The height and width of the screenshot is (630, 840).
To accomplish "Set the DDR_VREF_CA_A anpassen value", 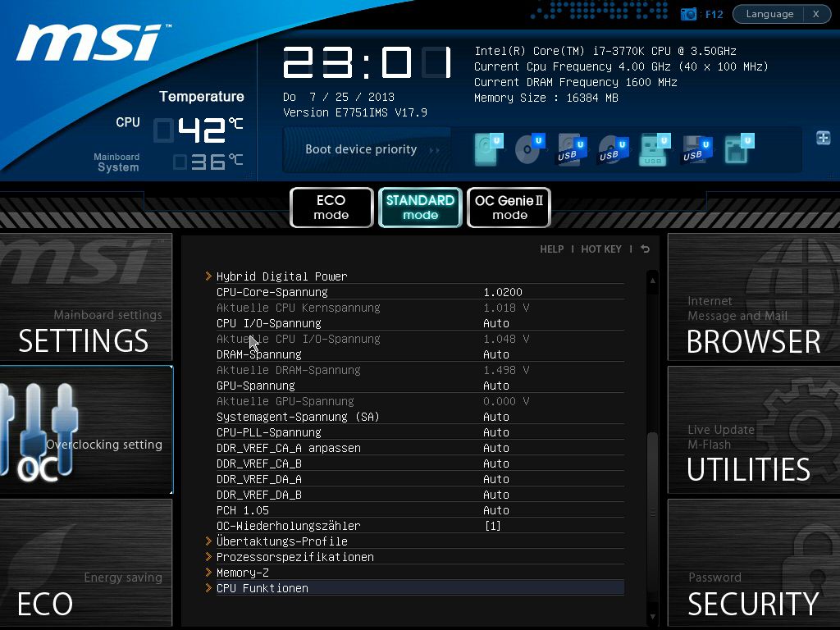I will (496, 447).
